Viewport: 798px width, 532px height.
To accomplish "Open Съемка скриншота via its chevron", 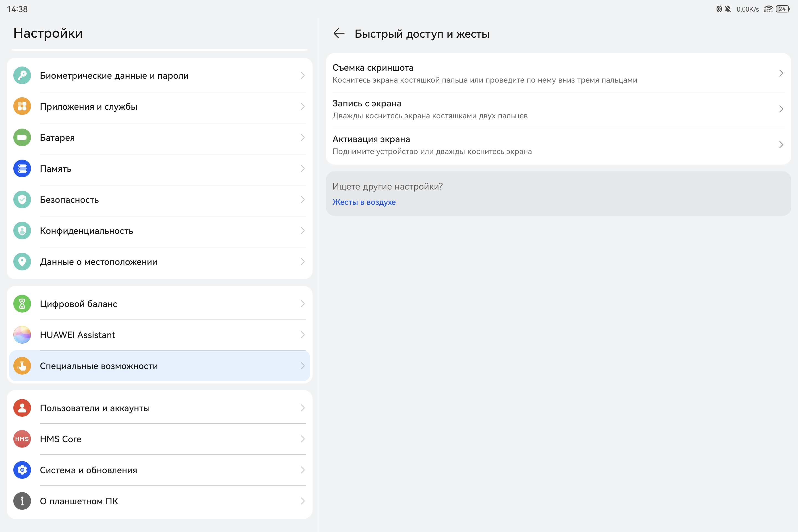I will pos(781,73).
